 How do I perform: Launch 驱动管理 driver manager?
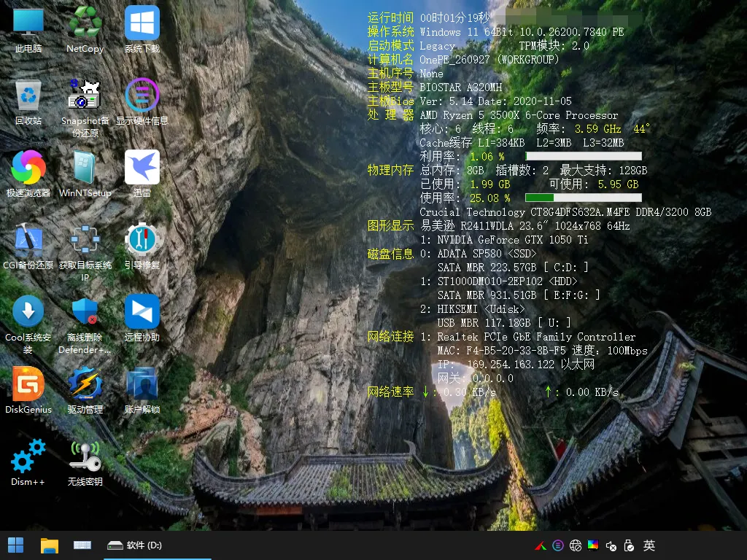85,391
